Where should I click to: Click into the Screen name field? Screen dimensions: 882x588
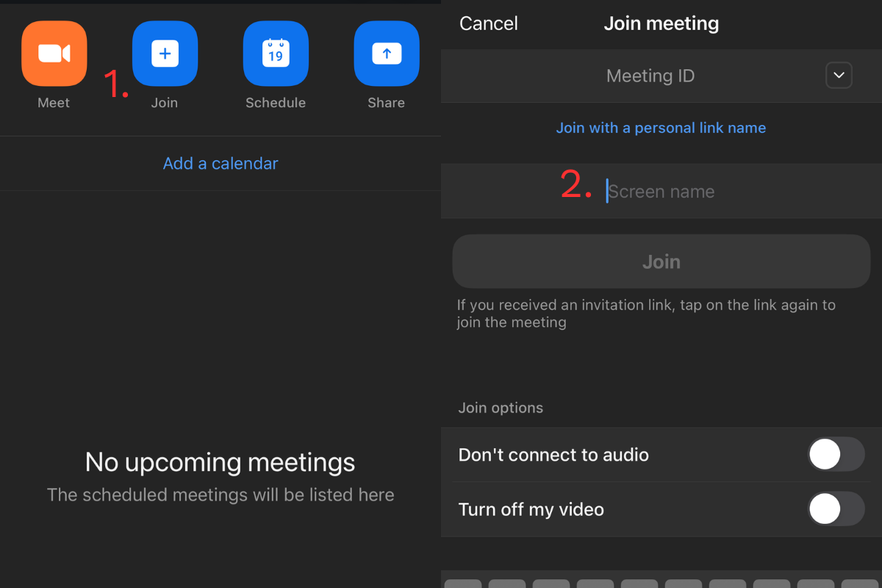661,192
